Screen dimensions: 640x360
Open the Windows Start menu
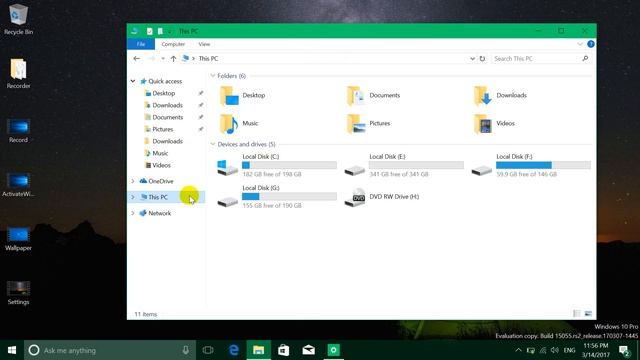click(12, 350)
